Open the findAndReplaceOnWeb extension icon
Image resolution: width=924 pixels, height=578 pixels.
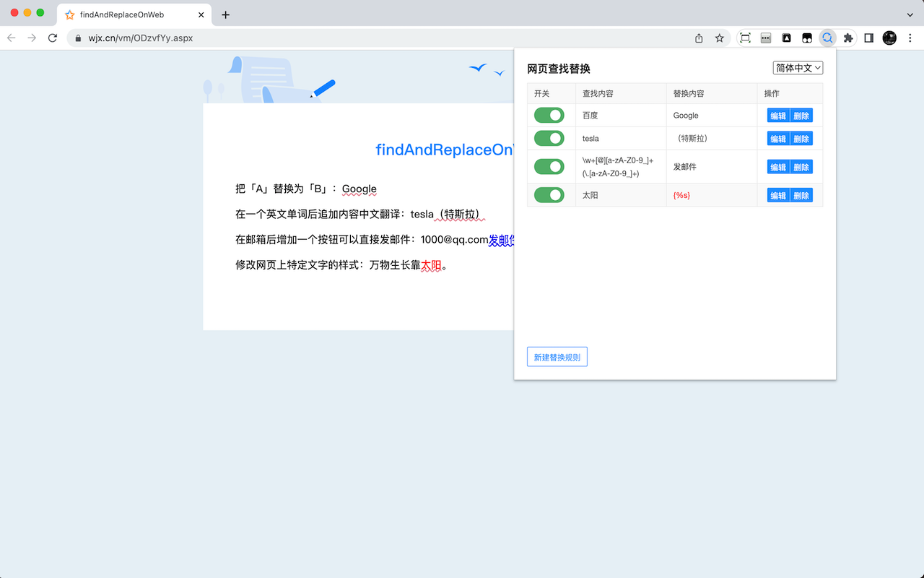(x=827, y=38)
